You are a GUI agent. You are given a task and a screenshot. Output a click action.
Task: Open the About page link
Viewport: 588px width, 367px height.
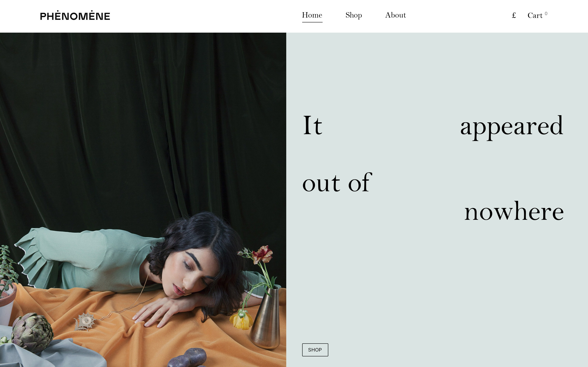pos(395,15)
